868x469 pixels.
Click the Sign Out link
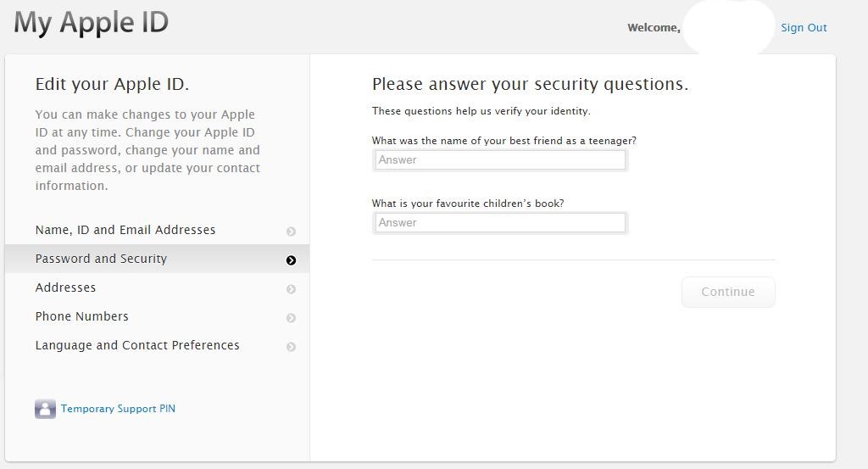pos(804,28)
